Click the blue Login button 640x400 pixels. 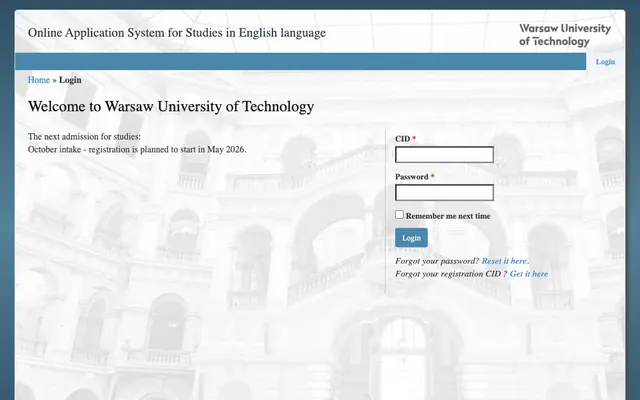[x=411, y=238]
